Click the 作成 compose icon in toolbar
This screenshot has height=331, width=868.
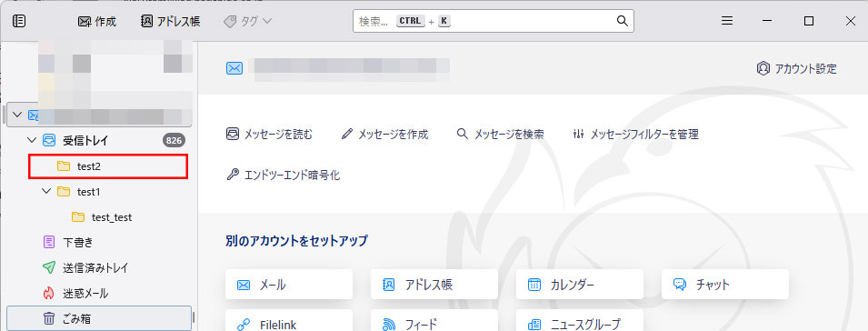coord(85,22)
